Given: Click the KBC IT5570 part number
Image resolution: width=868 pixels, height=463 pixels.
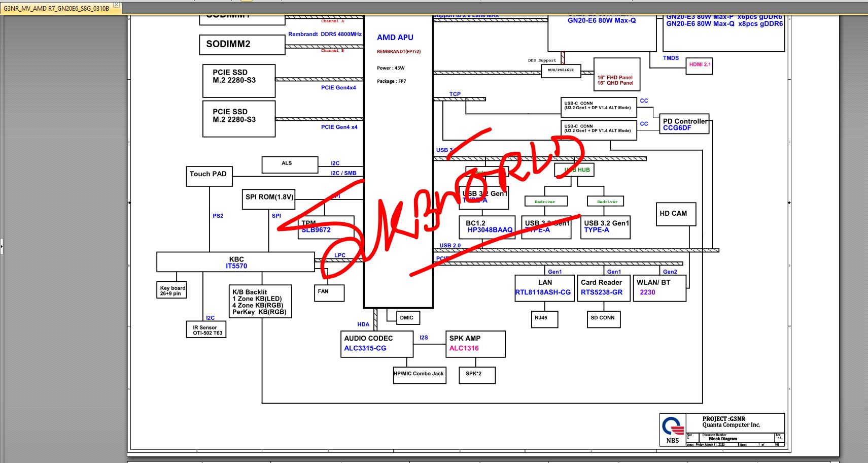Looking at the screenshot, I should tap(236, 266).
